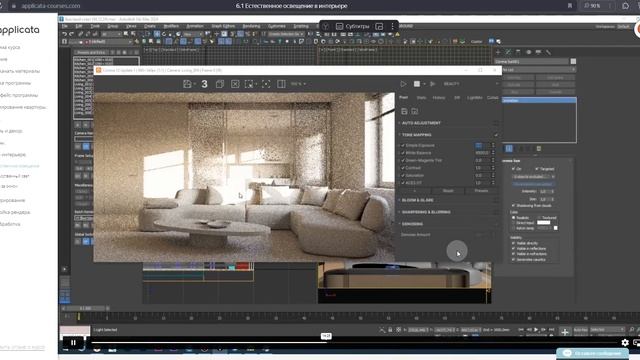640x360 pixels.
Task: Select the render region icon in frame buffer
Action: (x=249, y=84)
